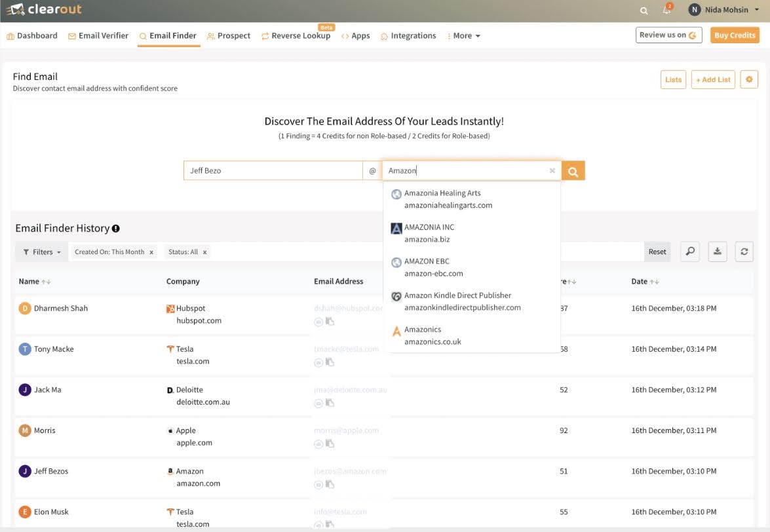
Task: Select the AMAZONIA INC suggestion
Action: [471, 233]
